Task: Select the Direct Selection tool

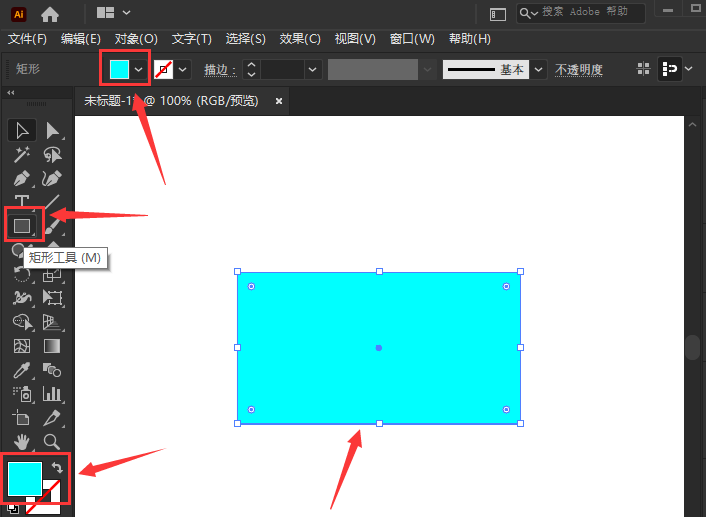Action: (x=52, y=131)
